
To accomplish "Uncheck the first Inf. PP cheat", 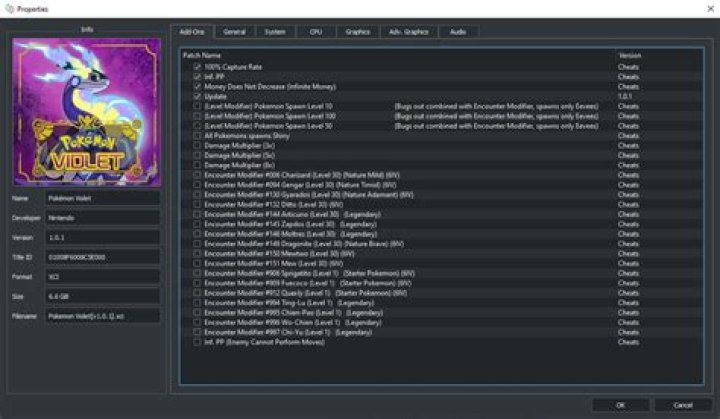I will 197,77.
